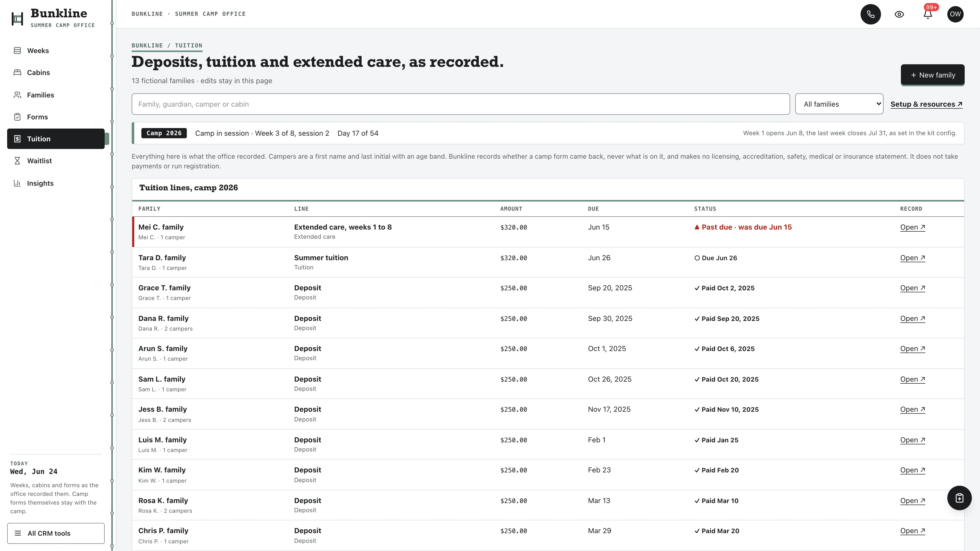Click the Insights bar chart icon

coord(17,183)
